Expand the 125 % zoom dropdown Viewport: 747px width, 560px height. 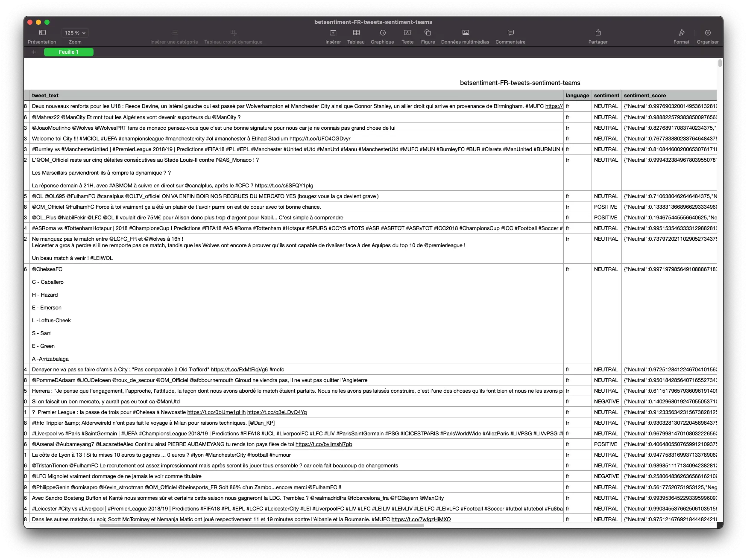75,33
